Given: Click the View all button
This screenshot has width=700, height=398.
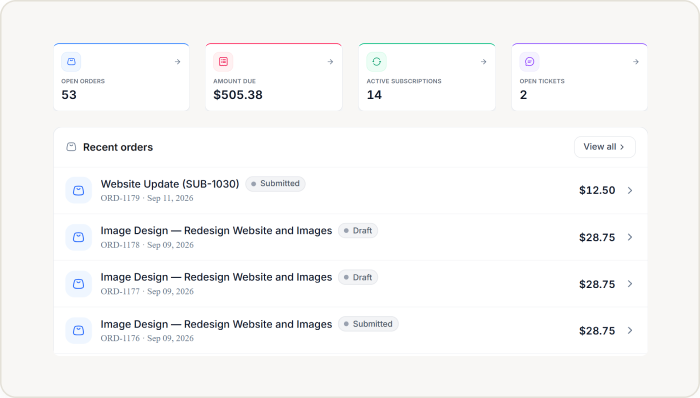Looking at the screenshot, I should pos(604,147).
